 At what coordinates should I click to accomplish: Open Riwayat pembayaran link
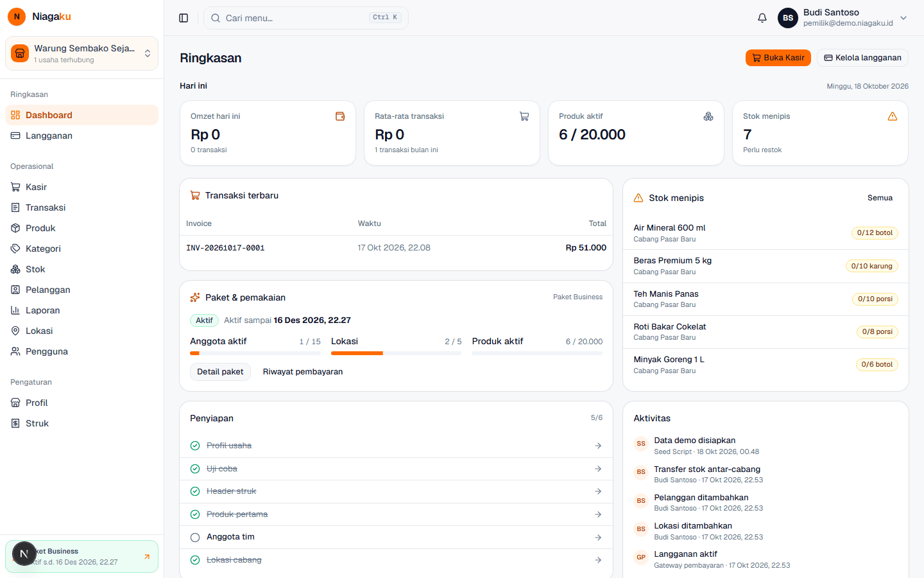[303, 372]
